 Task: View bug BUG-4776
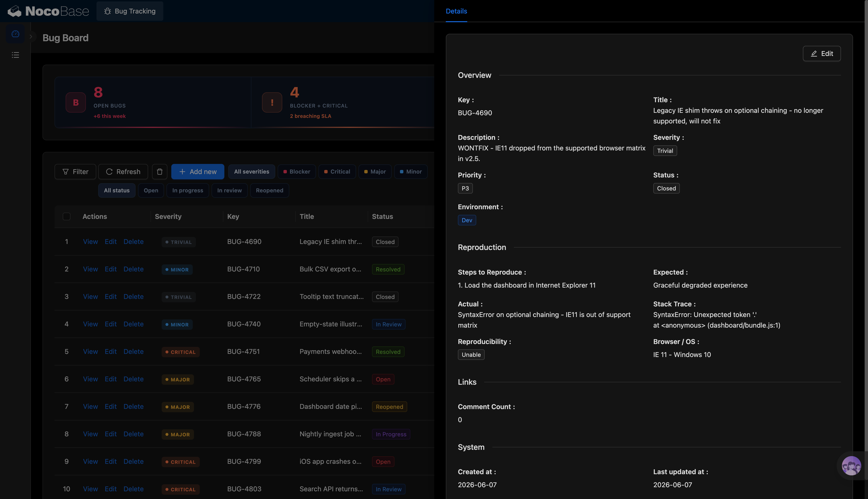point(90,406)
